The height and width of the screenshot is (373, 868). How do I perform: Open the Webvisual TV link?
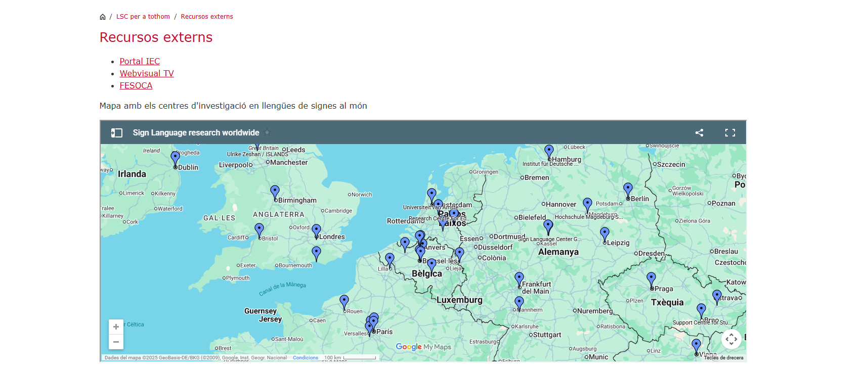point(147,73)
